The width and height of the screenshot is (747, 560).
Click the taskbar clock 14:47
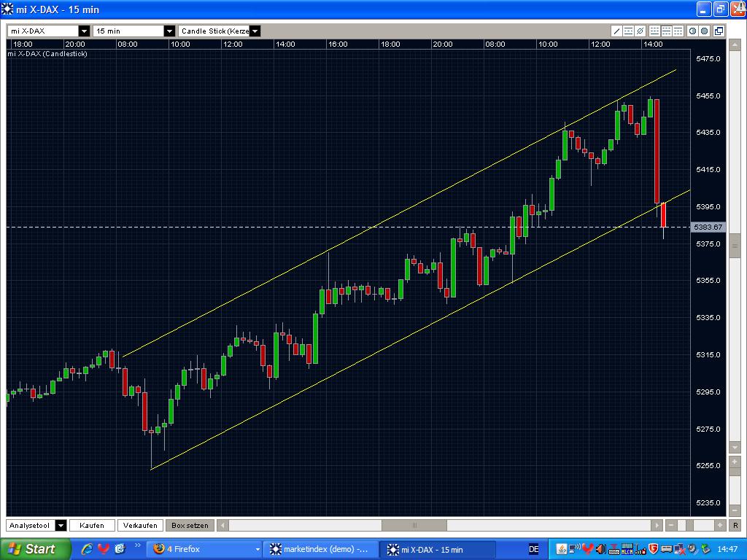[727, 549]
